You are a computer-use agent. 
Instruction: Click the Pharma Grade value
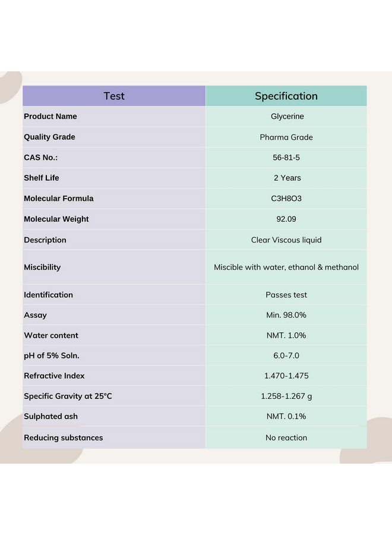pos(286,137)
